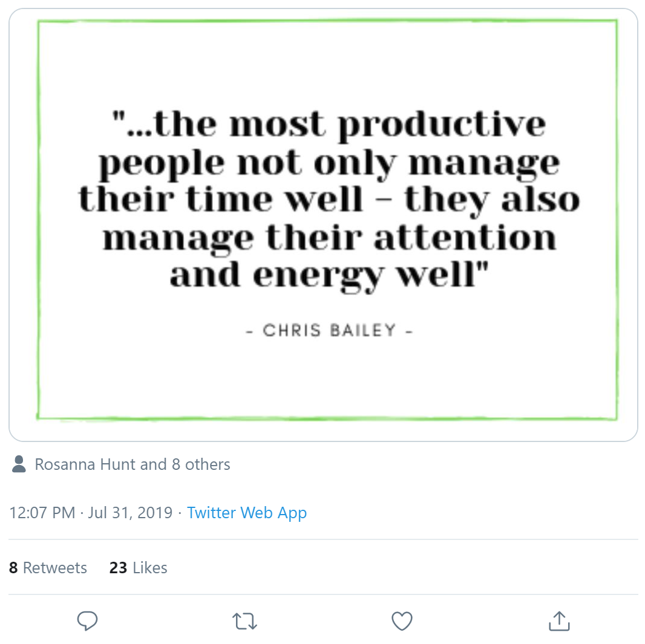Screen dimensions: 645x644
Task: Click the bold number 23 beside Likes
Action: 118,568
